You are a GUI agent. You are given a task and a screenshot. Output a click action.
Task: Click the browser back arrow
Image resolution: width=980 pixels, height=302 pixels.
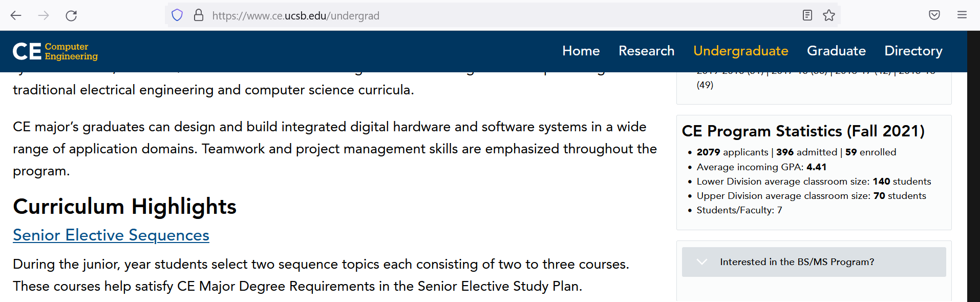pos(16,15)
